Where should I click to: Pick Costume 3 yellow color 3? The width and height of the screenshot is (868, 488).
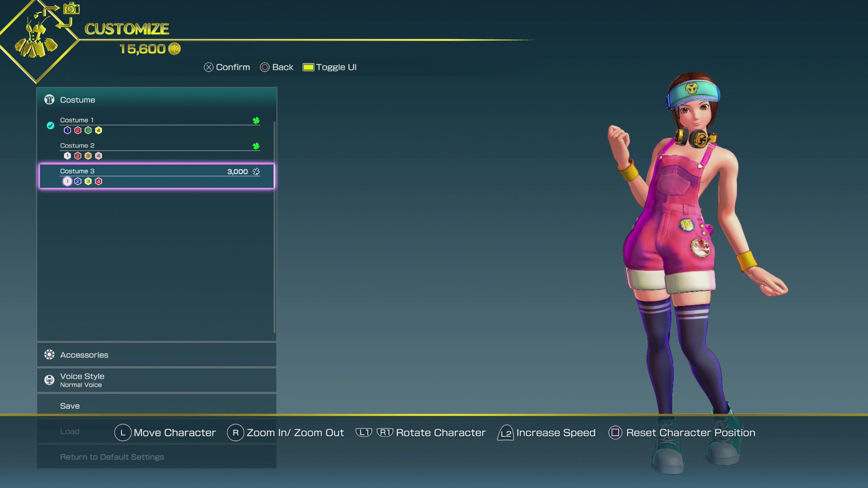coord(88,182)
